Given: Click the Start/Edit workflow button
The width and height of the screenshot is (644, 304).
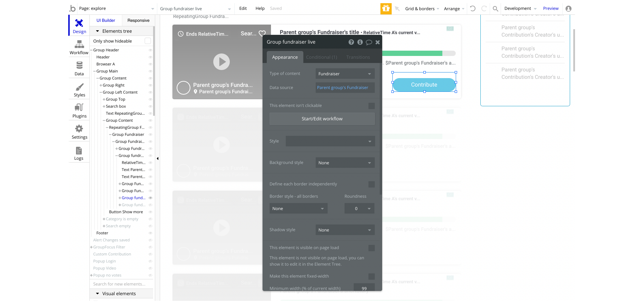Looking at the screenshot, I should coord(322,119).
